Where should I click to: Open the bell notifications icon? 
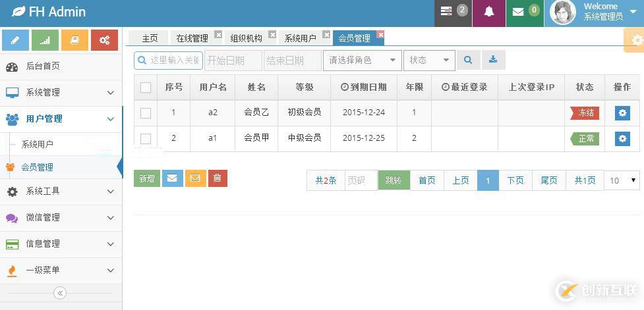tap(488, 11)
